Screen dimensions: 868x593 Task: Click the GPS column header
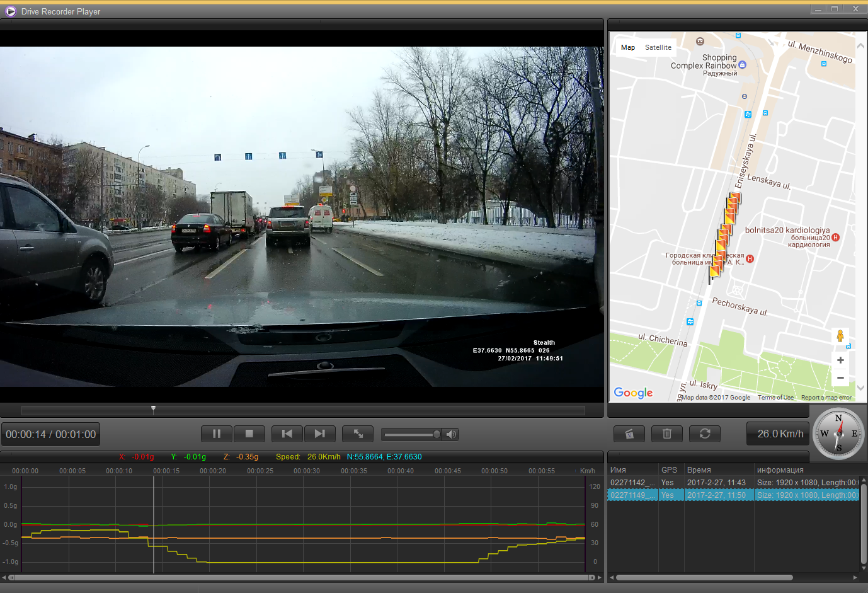tap(671, 470)
